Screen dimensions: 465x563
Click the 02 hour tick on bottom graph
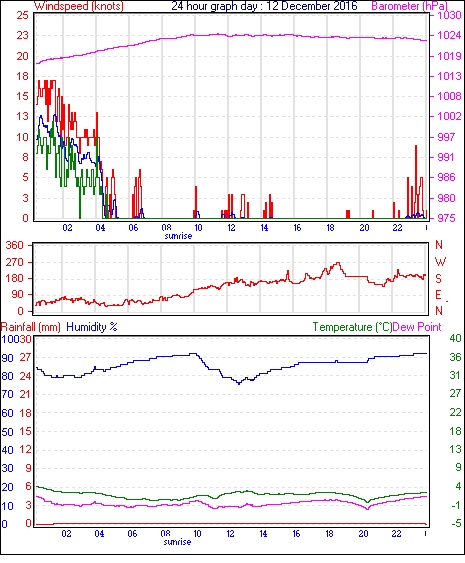66,534
